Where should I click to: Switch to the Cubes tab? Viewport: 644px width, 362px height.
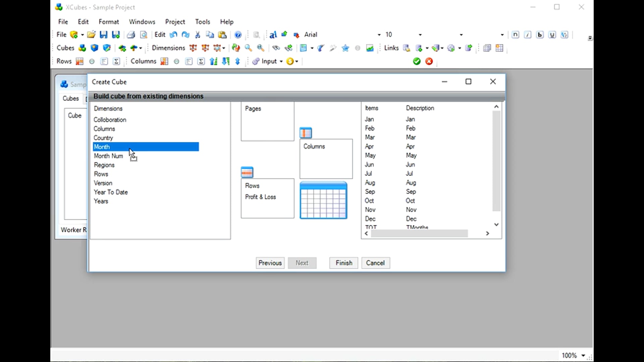pyautogui.click(x=70, y=98)
